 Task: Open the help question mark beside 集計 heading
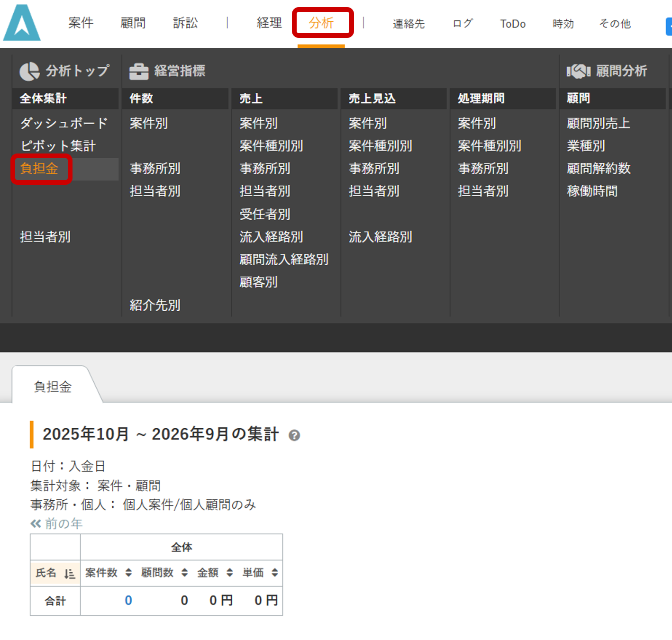tap(294, 435)
